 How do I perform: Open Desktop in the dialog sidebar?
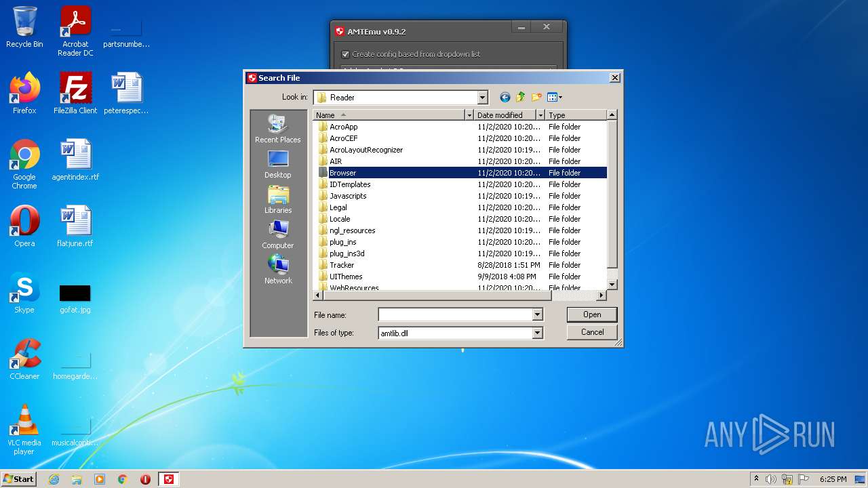[x=278, y=165]
